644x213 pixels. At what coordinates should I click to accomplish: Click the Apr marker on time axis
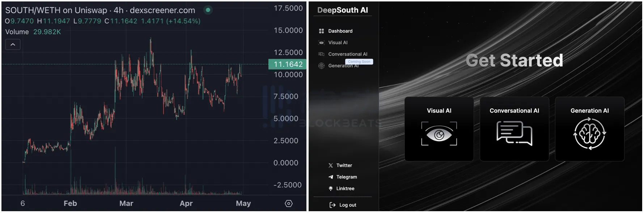point(186,204)
